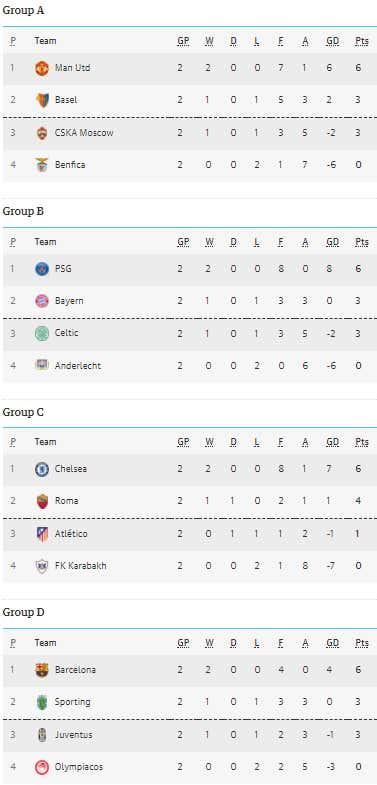Select the PSG team badge

(x=42, y=269)
